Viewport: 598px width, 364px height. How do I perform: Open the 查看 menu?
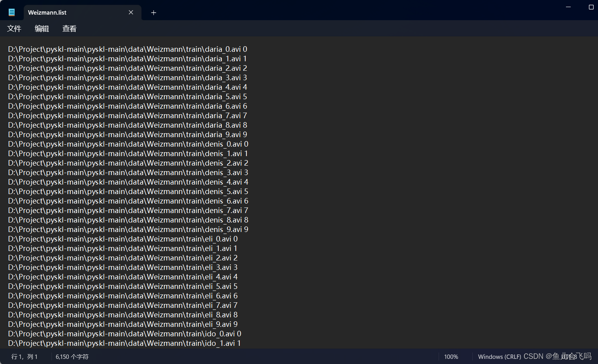tap(69, 28)
